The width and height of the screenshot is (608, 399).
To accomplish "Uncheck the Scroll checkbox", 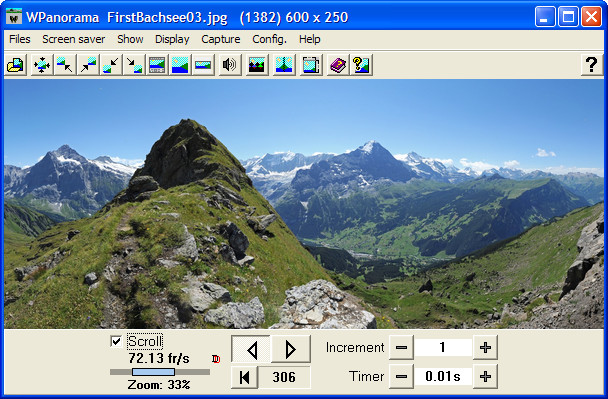I will pyautogui.click(x=116, y=342).
